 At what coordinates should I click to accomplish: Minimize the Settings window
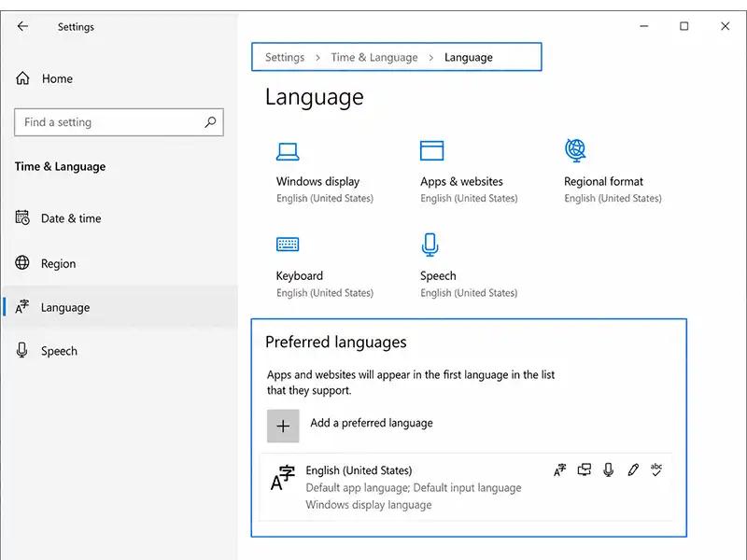[644, 26]
